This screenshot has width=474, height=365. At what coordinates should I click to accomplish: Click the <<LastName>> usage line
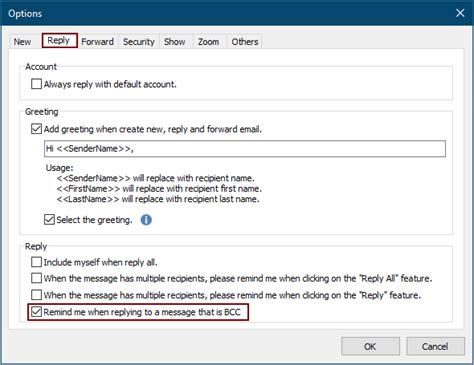click(x=158, y=199)
